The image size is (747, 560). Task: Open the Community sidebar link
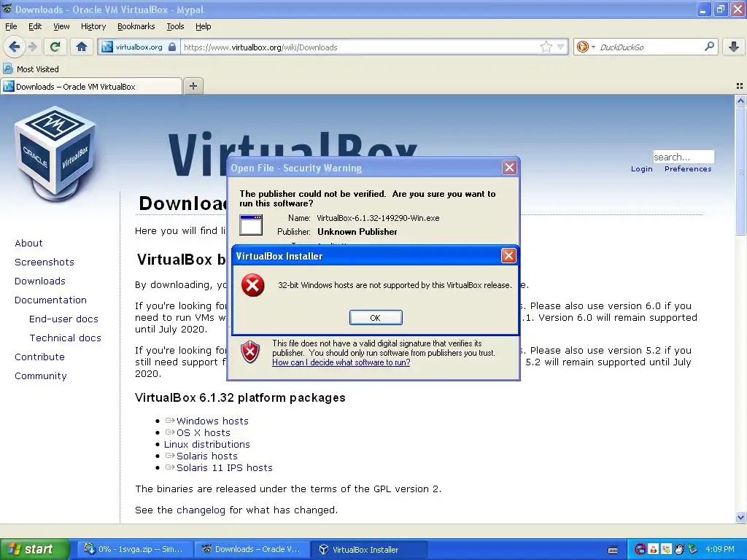click(41, 376)
